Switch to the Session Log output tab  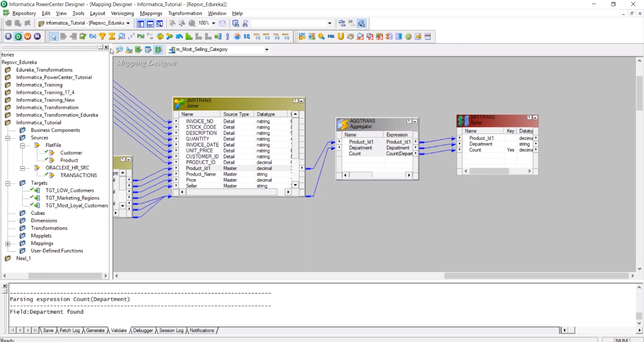pos(171,331)
